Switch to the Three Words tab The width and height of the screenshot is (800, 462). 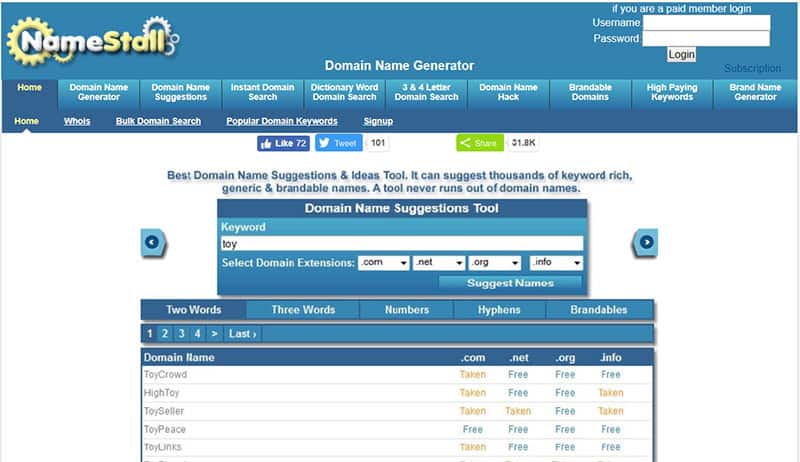click(x=303, y=310)
